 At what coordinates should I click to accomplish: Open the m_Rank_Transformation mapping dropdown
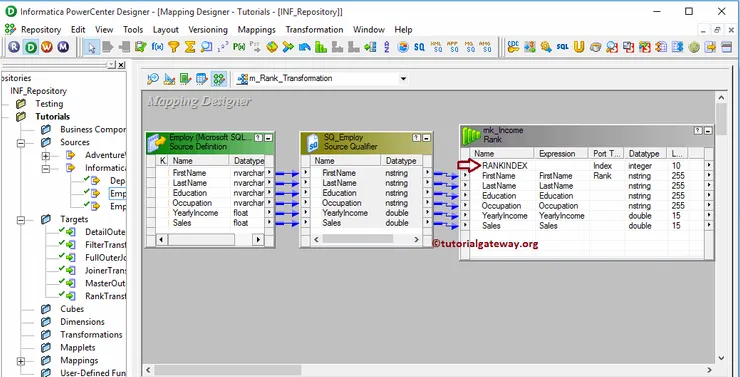(x=403, y=79)
